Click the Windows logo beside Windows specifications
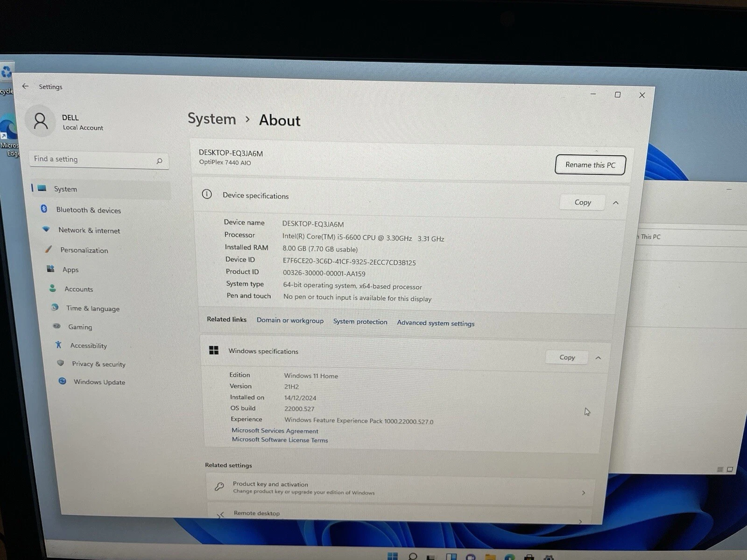This screenshot has width=747, height=560. coord(214,350)
